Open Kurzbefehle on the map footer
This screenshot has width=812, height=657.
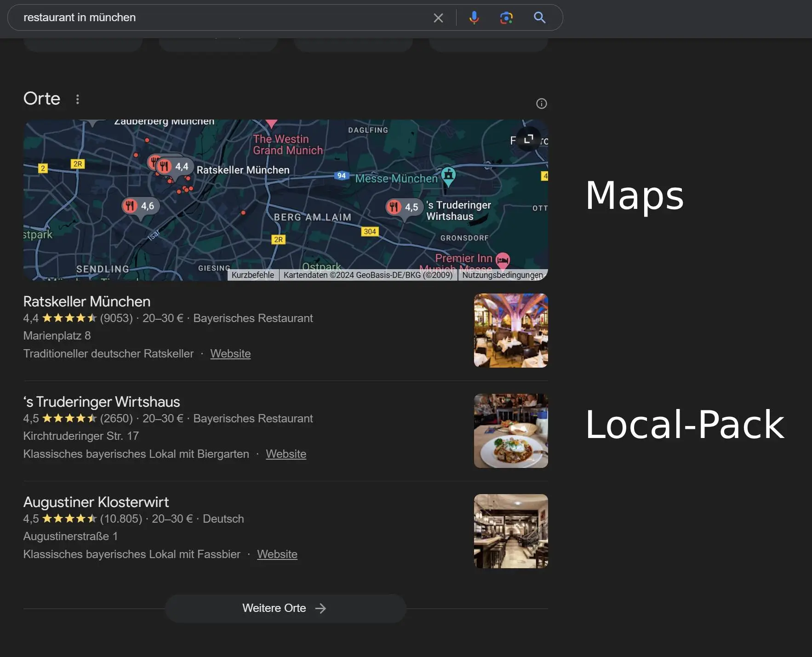tap(253, 275)
